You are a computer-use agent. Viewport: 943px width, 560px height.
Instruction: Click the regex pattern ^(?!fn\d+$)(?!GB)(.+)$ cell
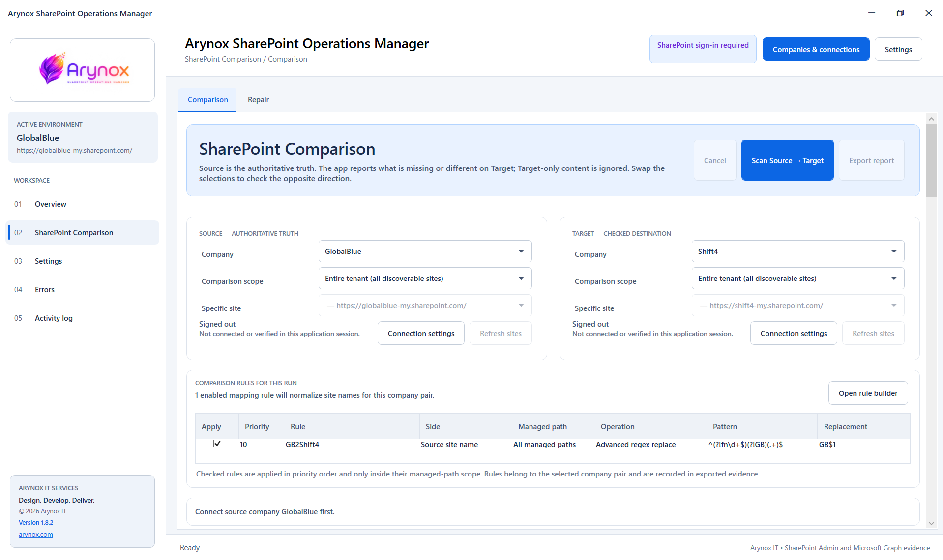pyautogui.click(x=745, y=445)
